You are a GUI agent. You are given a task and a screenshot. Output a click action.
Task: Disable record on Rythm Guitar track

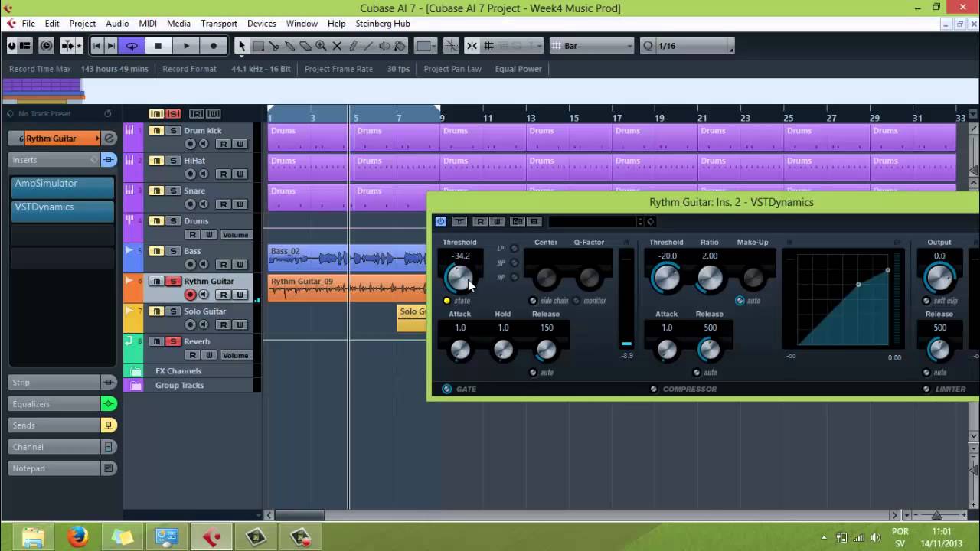tap(191, 295)
